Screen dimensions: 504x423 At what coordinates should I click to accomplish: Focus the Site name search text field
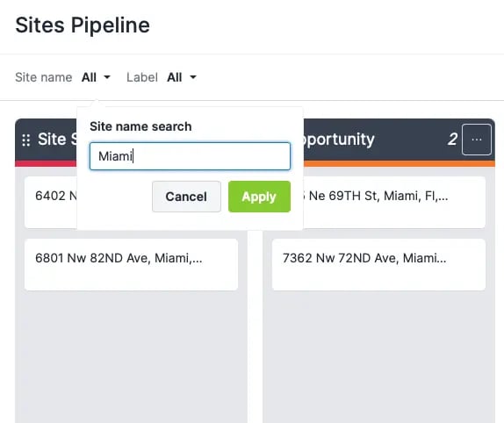click(190, 156)
